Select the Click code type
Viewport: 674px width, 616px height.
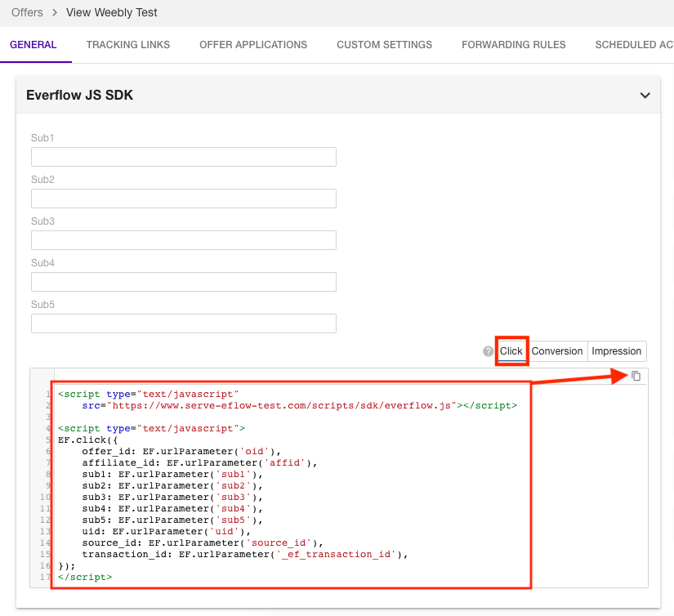pos(511,351)
